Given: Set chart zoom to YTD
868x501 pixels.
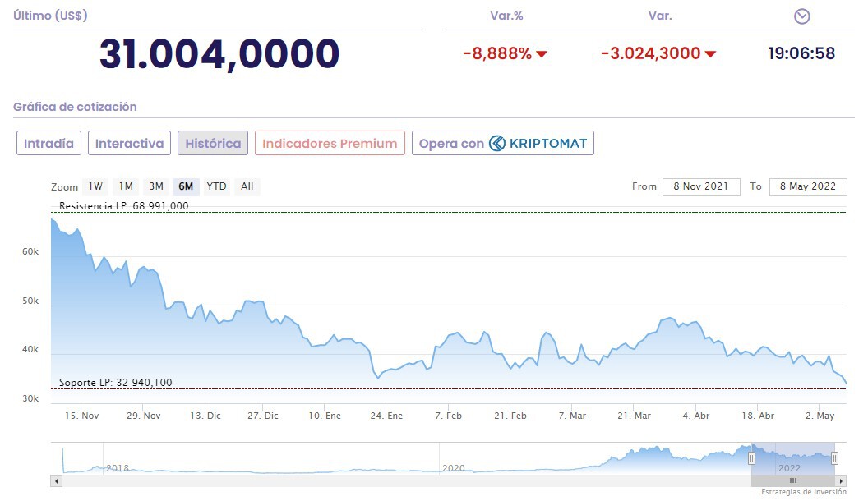Looking at the screenshot, I should (216, 186).
